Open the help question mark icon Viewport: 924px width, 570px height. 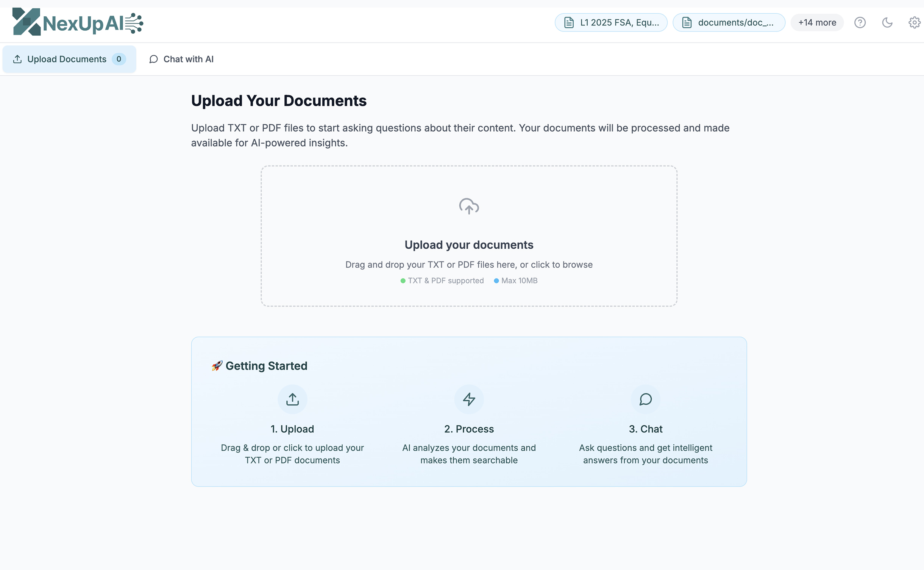[x=860, y=23]
